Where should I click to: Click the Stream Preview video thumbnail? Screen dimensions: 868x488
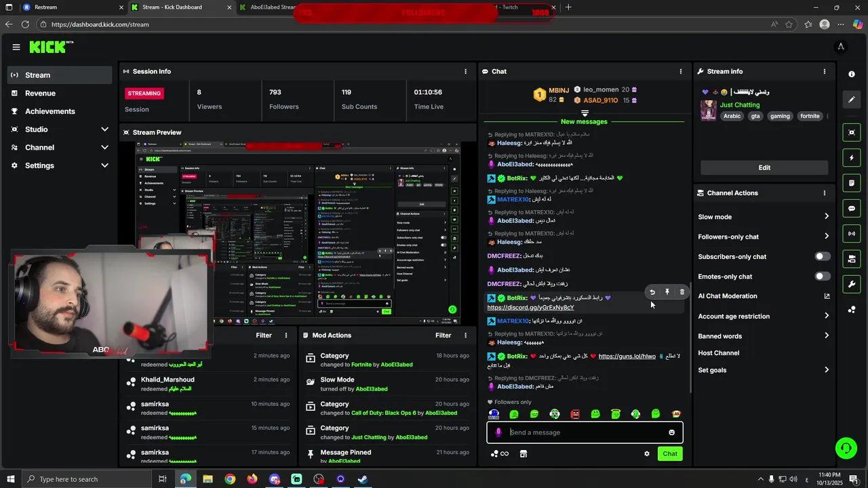point(297,233)
